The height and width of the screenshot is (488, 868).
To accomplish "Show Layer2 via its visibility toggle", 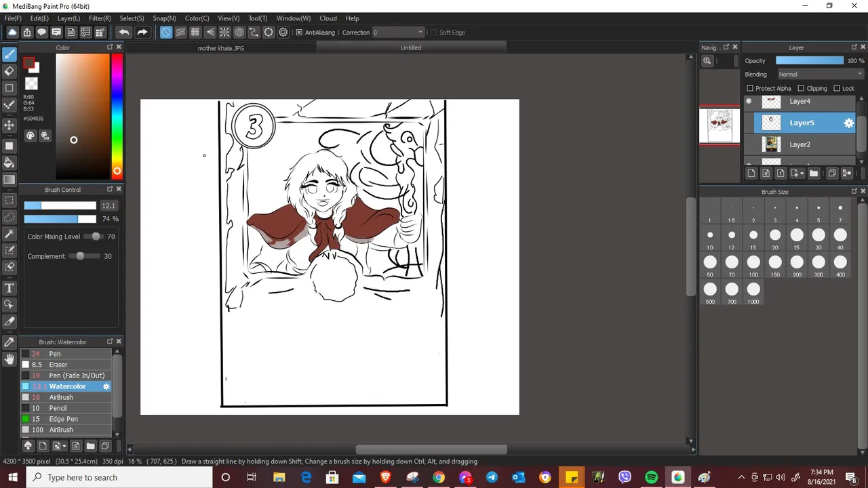I will pos(749,144).
